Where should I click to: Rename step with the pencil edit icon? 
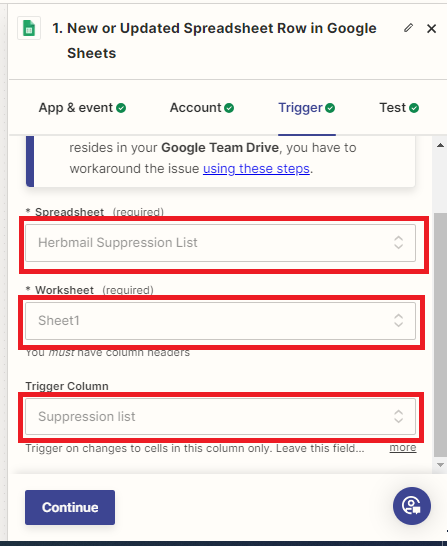[x=408, y=28]
